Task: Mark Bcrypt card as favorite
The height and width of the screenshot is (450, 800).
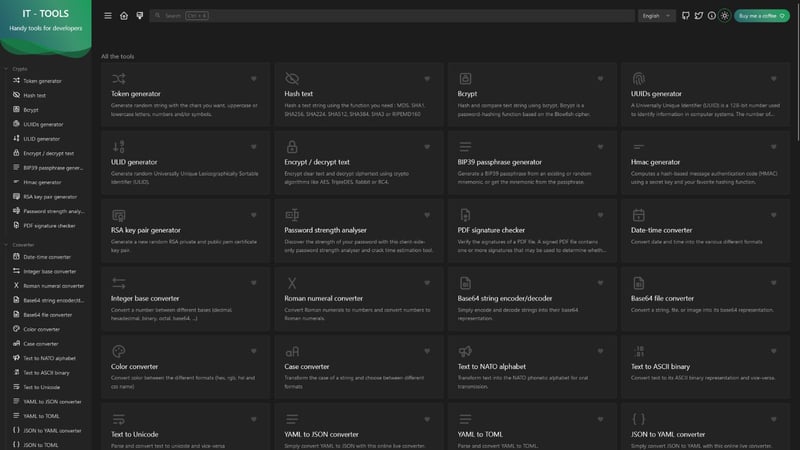Action: click(x=600, y=78)
